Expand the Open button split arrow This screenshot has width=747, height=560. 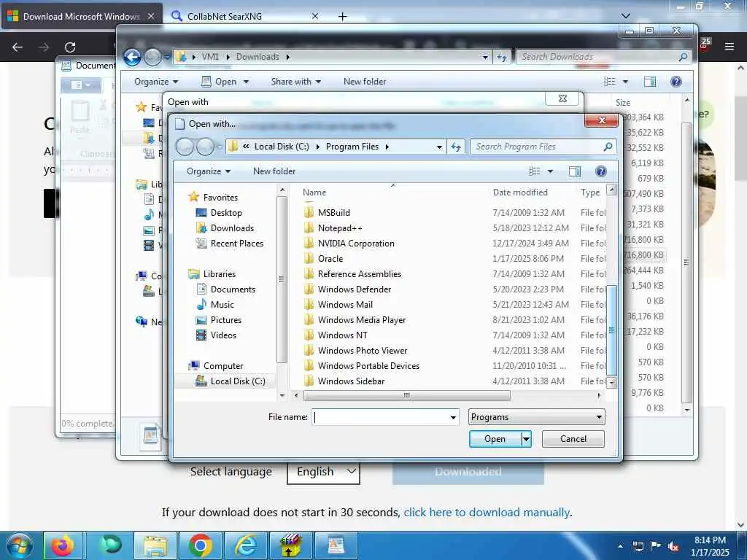pos(526,438)
